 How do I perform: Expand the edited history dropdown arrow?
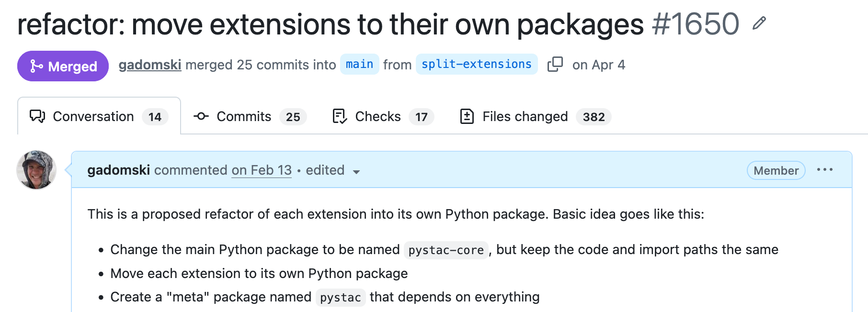356,172
